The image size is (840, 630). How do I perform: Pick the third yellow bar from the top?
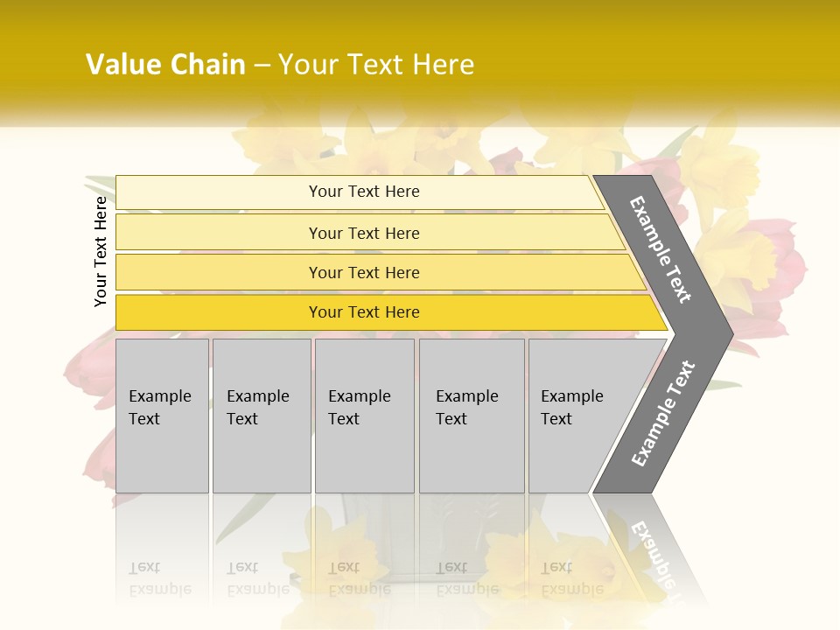[x=364, y=272]
